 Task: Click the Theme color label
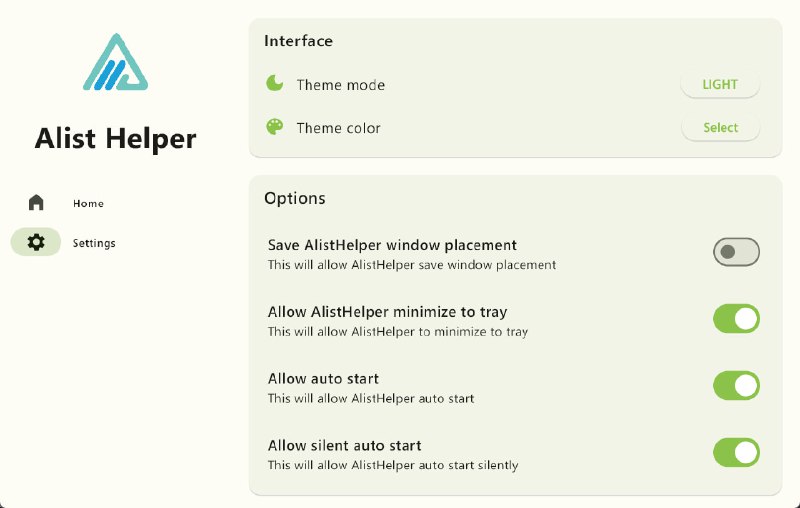[338, 128]
